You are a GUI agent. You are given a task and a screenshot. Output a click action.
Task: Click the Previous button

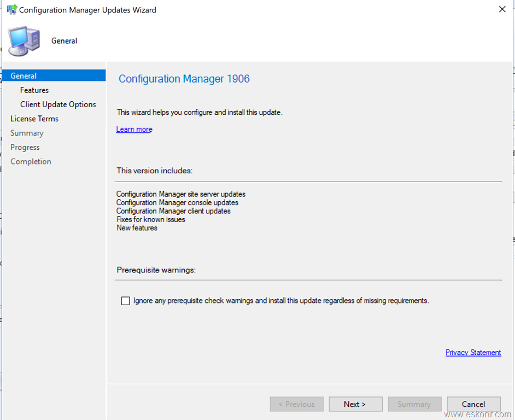[296, 404]
